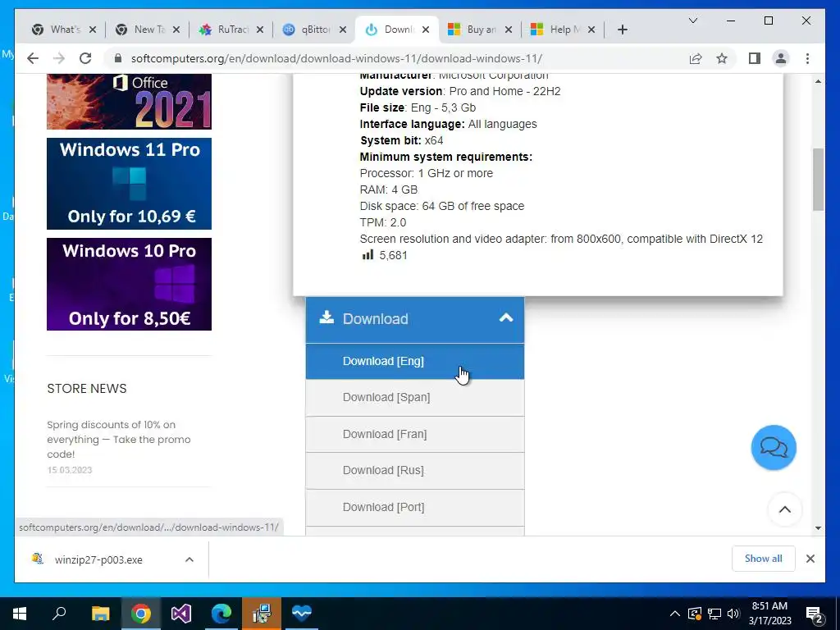Open a new browser tab
Screen dimensions: 840x630
click(622, 30)
